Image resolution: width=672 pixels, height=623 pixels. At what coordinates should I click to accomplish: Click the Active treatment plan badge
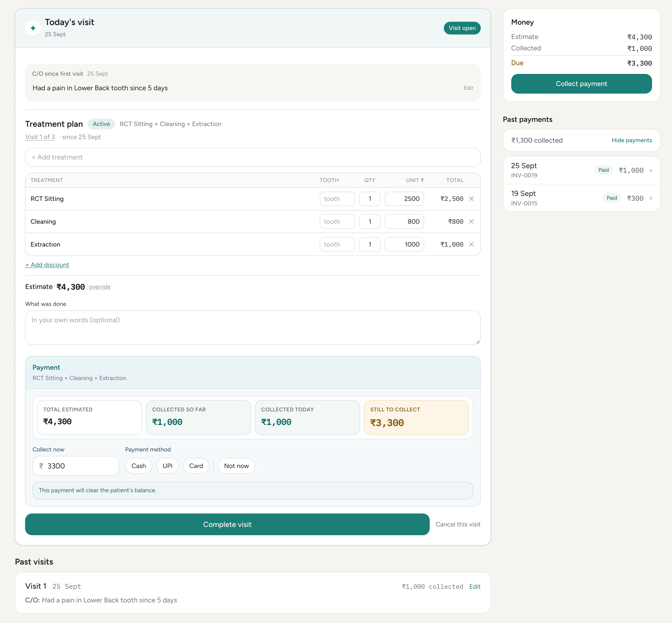coord(101,124)
